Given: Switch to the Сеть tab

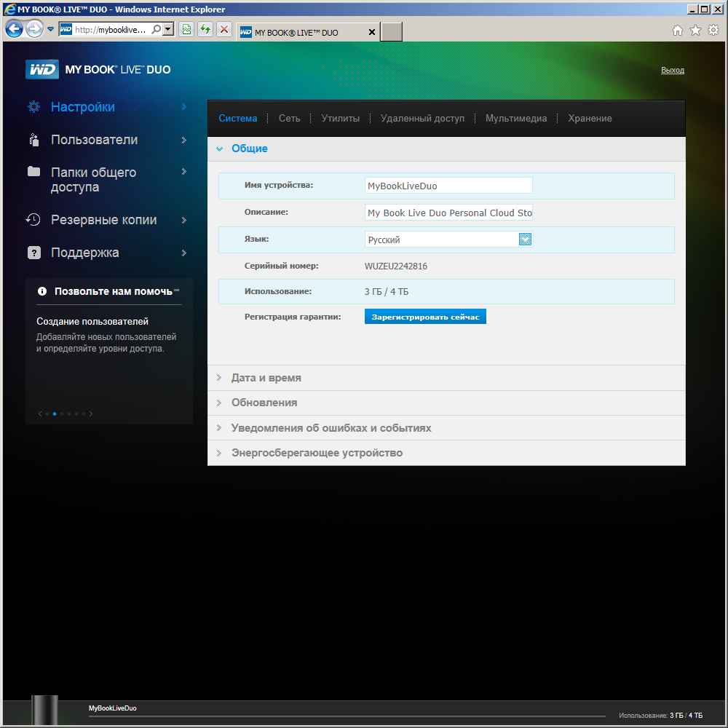Looking at the screenshot, I should tap(289, 119).
